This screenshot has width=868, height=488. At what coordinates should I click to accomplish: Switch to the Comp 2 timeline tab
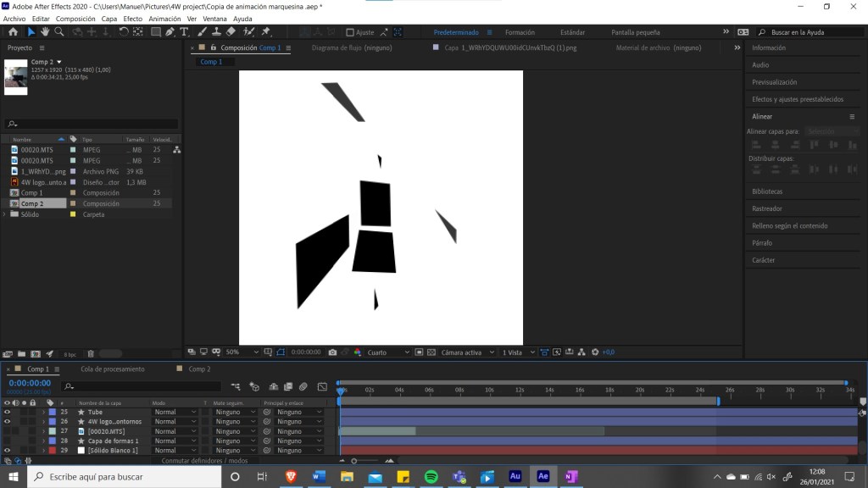click(x=198, y=369)
